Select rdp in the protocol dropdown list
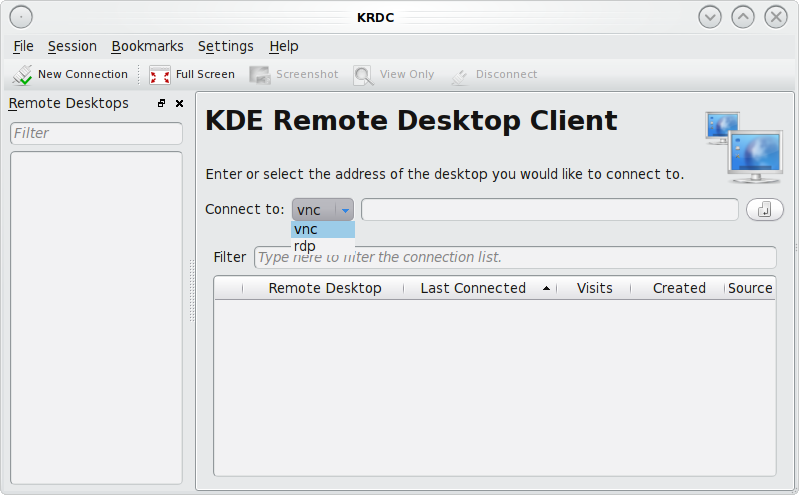This screenshot has height=495, width=799. coord(323,246)
